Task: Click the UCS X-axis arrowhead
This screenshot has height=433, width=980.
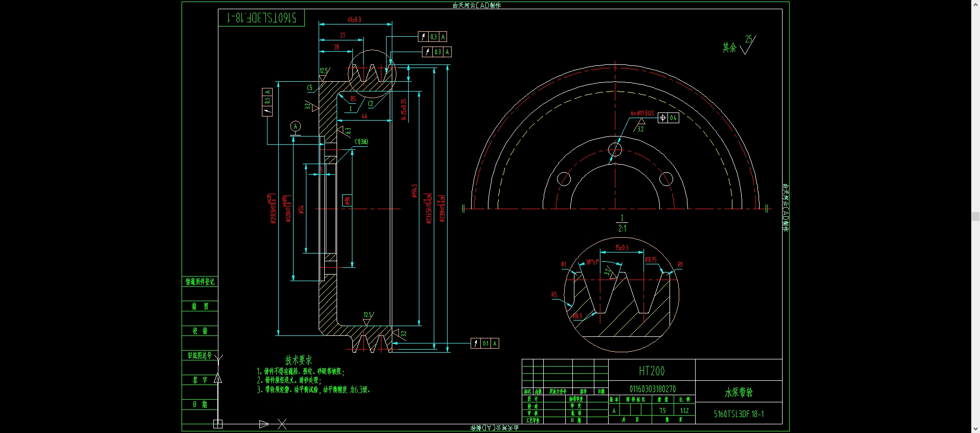Action: click(264, 424)
